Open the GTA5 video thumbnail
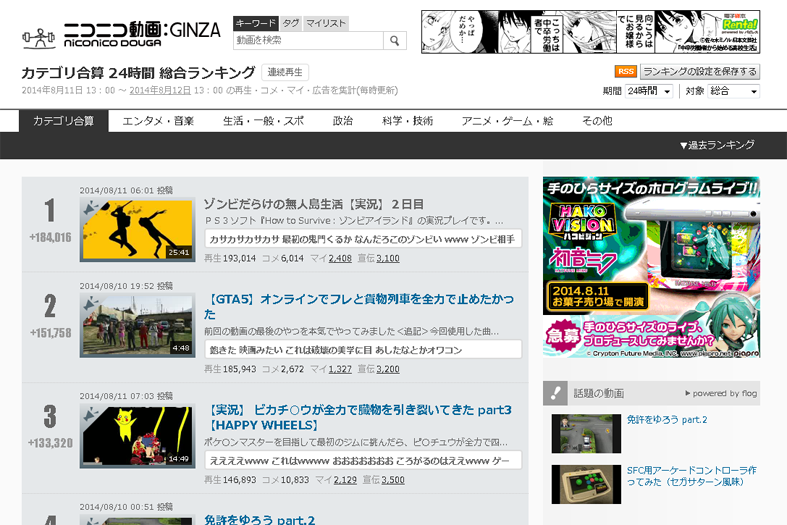Screen dimensions: 787x525 pos(138,325)
